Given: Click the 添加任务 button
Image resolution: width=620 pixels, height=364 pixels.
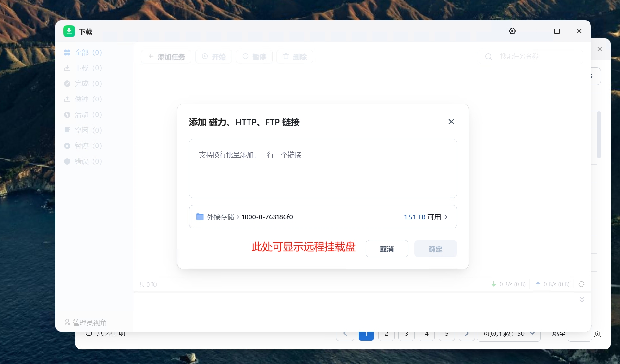Looking at the screenshot, I should (166, 57).
